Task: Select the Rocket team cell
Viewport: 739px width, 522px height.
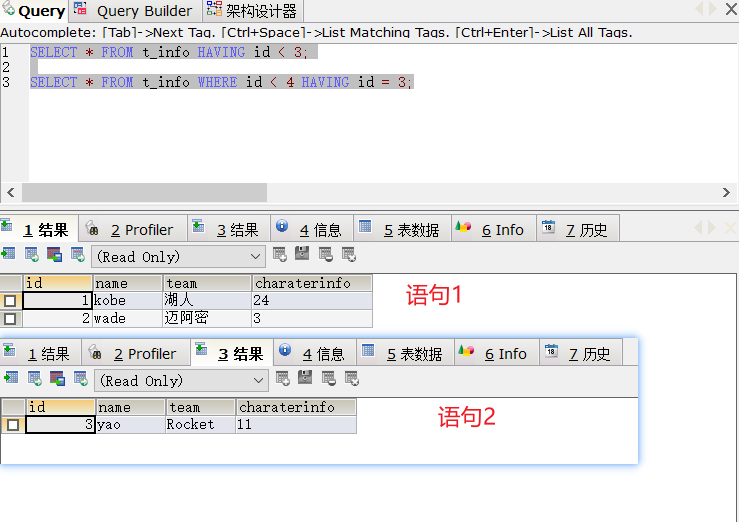Action: click(200, 424)
